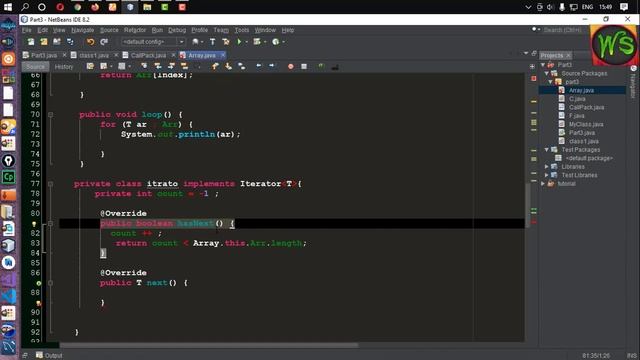This screenshot has height=360, width=640.
Task: Click the Undo arrow icon
Action: point(90,42)
